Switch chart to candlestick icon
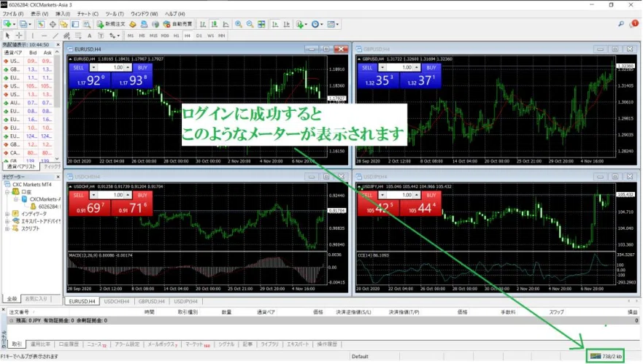 (x=215, y=24)
